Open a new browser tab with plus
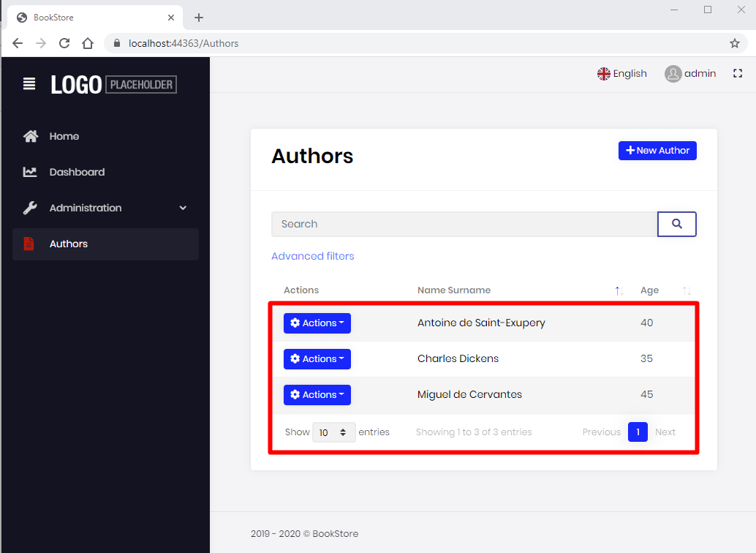The height and width of the screenshot is (553, 756). pyautogui.click(x=199, y=18)
